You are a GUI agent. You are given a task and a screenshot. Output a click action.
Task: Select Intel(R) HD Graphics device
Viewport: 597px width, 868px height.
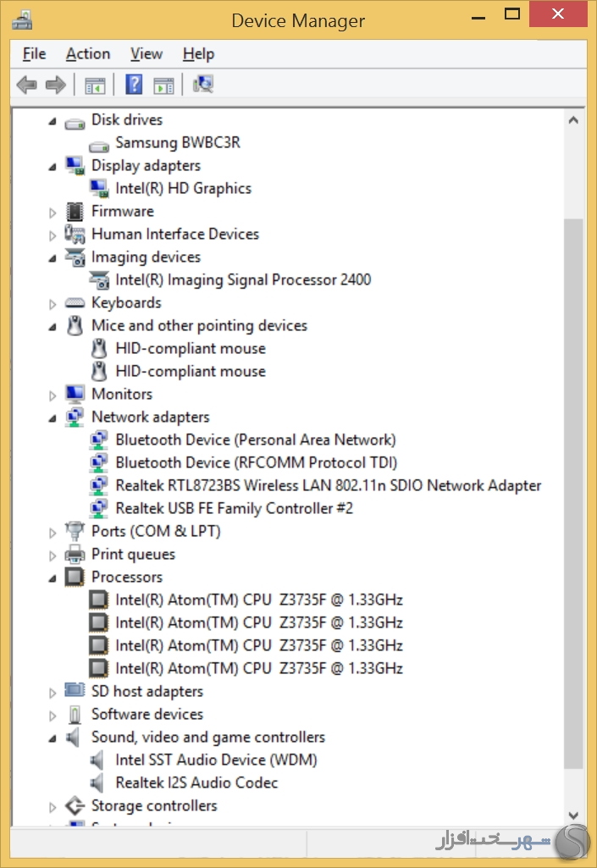click(183, 188)
